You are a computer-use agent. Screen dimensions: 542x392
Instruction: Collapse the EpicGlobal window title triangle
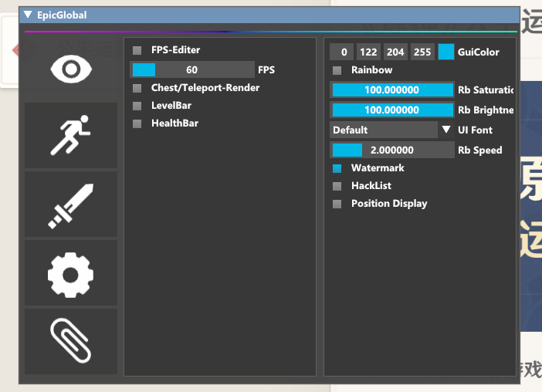pyautogui.click(x=28, y=15)
